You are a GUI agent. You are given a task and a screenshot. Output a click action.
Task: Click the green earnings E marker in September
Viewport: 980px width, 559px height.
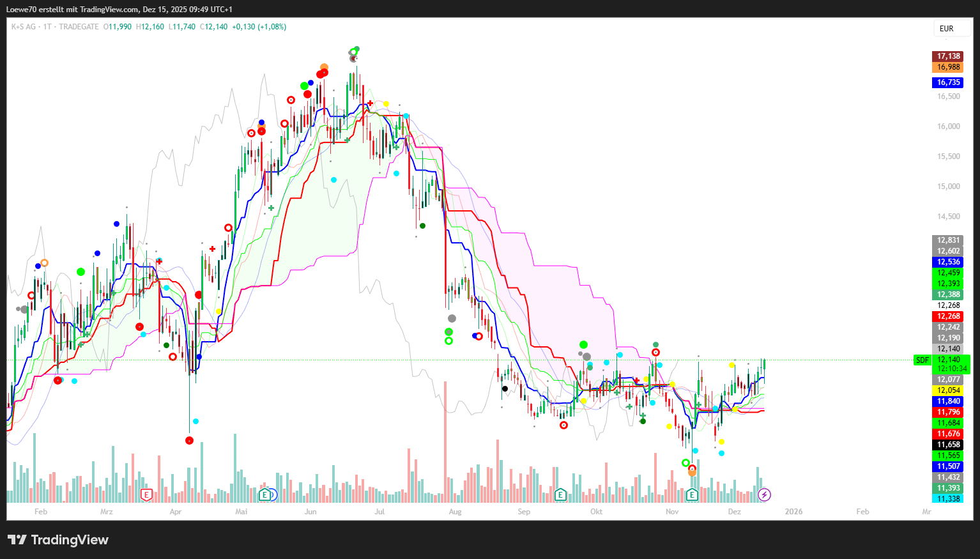[x=560, y=494]
